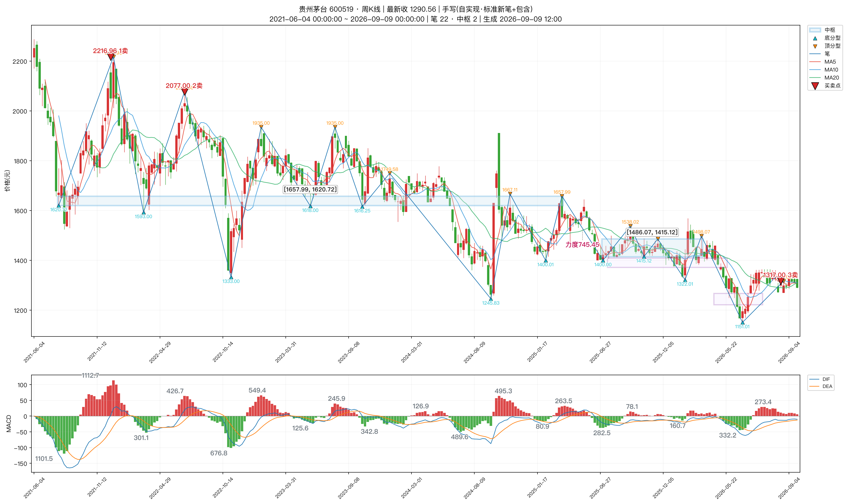Click the subtitle date range line with 笔 22
Image resolution: width=847 pixels, height=504 pixels.
tap(415, 19)
